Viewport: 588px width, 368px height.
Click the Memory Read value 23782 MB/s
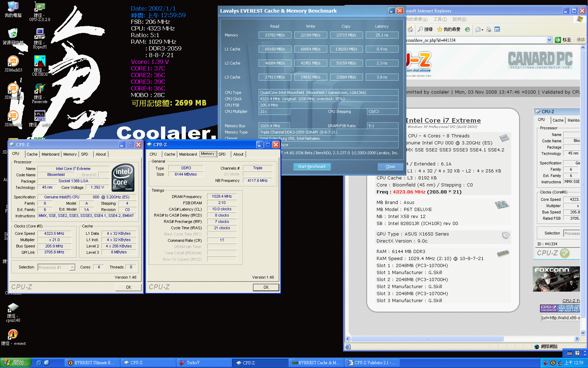275,35
